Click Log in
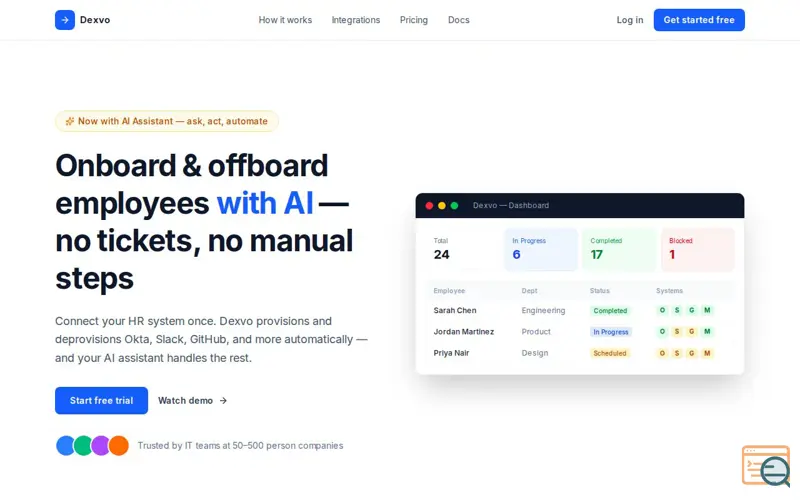This screenshot has height=500, width=800. [x=630, y=20]
